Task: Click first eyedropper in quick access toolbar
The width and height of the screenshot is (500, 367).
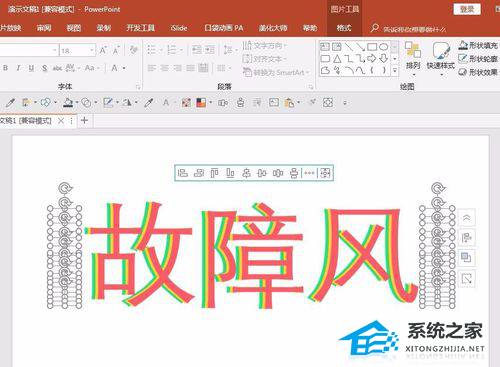Action: click(10, 103)
